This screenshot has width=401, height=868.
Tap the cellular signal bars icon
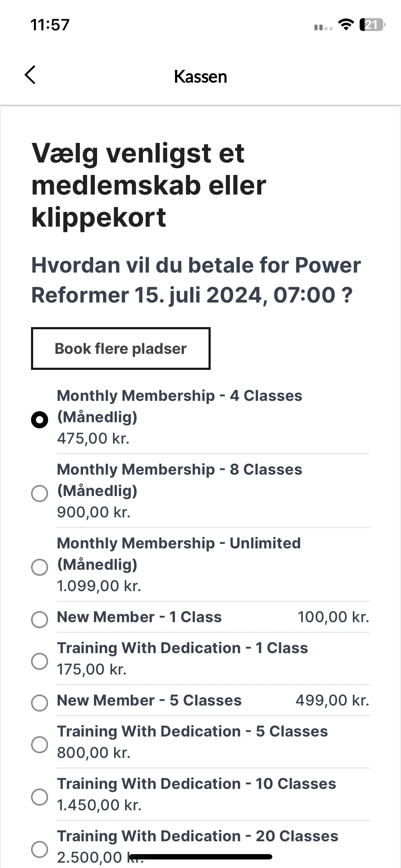coord(323,27)
